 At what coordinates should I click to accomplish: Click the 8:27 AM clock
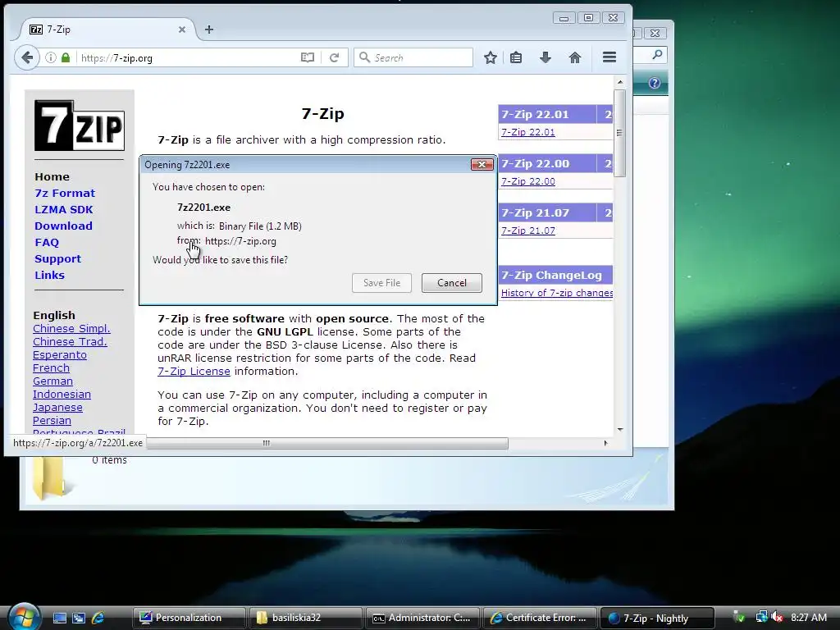[808, 618]
